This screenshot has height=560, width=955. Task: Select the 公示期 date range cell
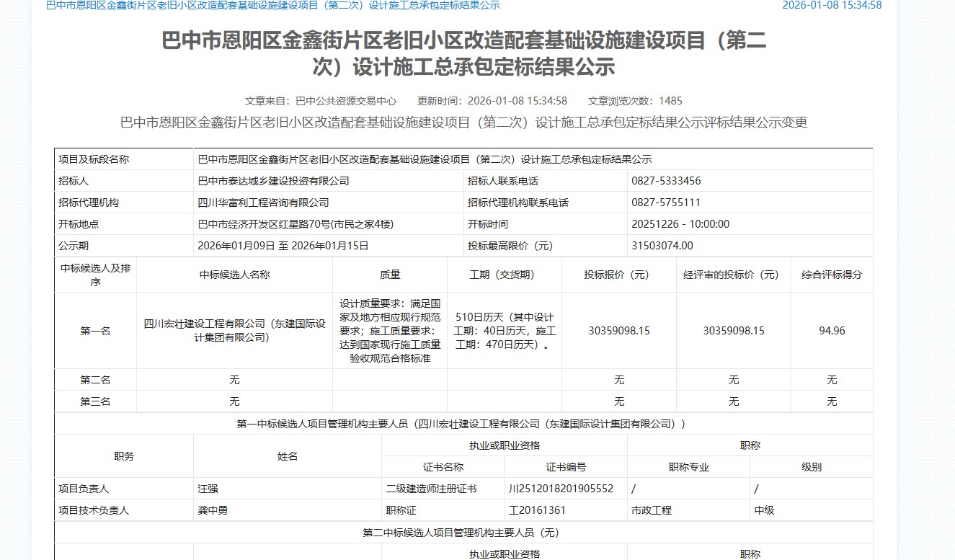click(283, 246)
